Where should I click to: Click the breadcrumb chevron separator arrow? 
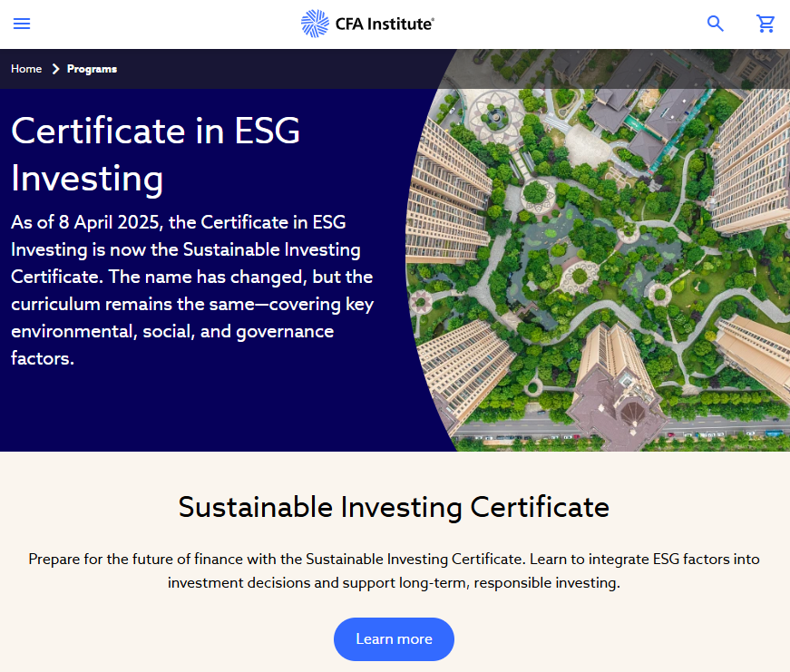[55, 69]
